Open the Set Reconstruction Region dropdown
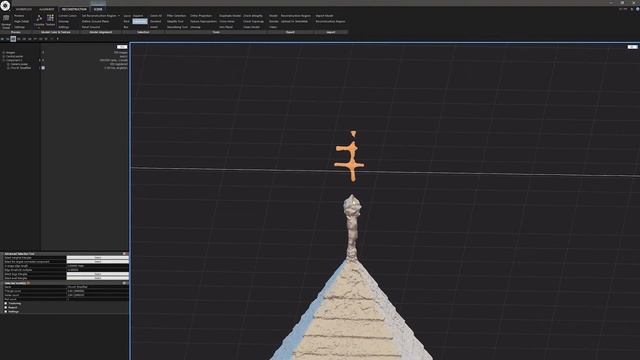Screen dimensions: 640x360 (x=100, y=16)
